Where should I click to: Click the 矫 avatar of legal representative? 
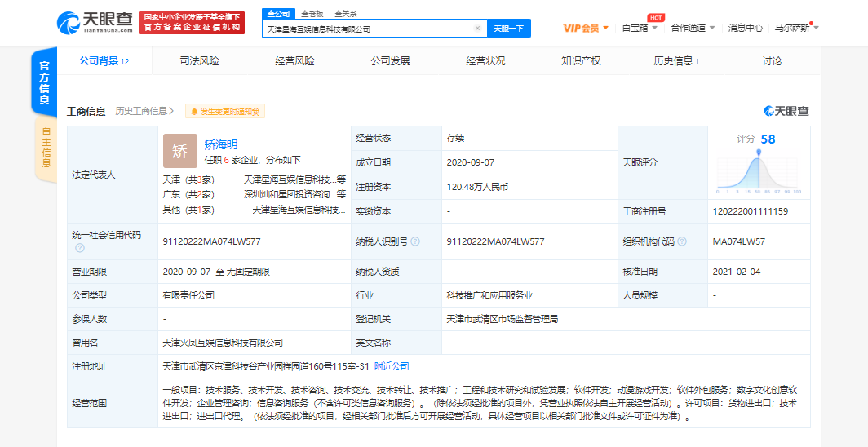[x=180, y=151]
